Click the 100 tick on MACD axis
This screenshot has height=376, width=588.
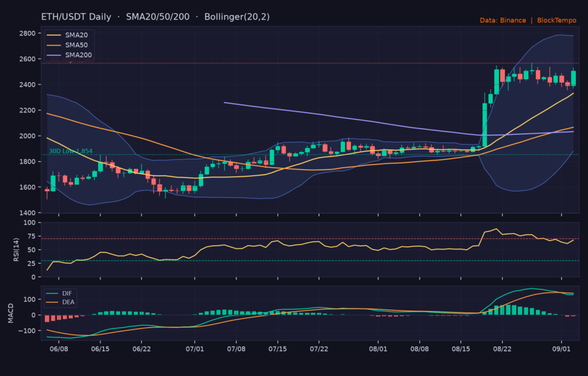(x=30, y=300)
